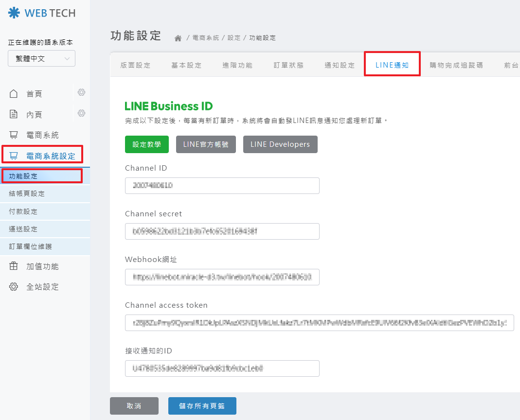The image size is (520, 420).
Task: Click gear icon next to 首頁
Action: (x=82, y=92)
